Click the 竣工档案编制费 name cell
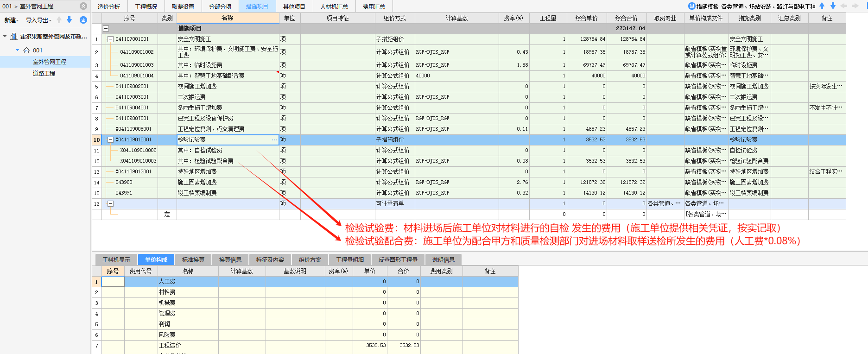Image resolution: width=868 pixels, height=354 pixels. pyautogui.click(x=228, y=193)
